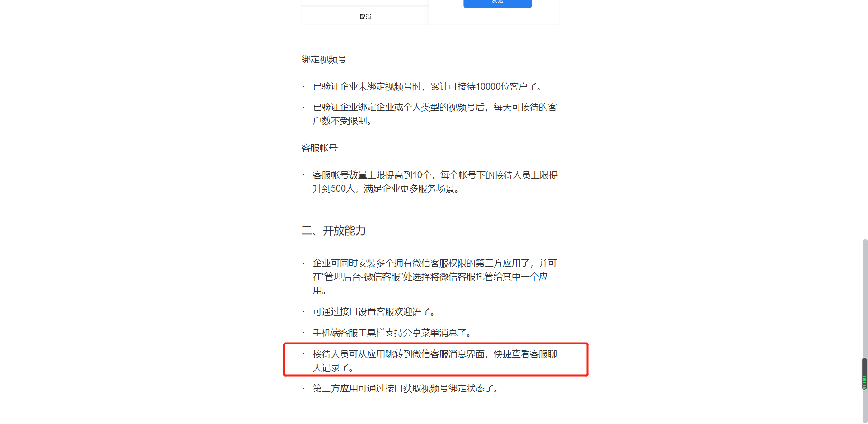Click the text 升到500人 in account paragraph

(334, 188)
